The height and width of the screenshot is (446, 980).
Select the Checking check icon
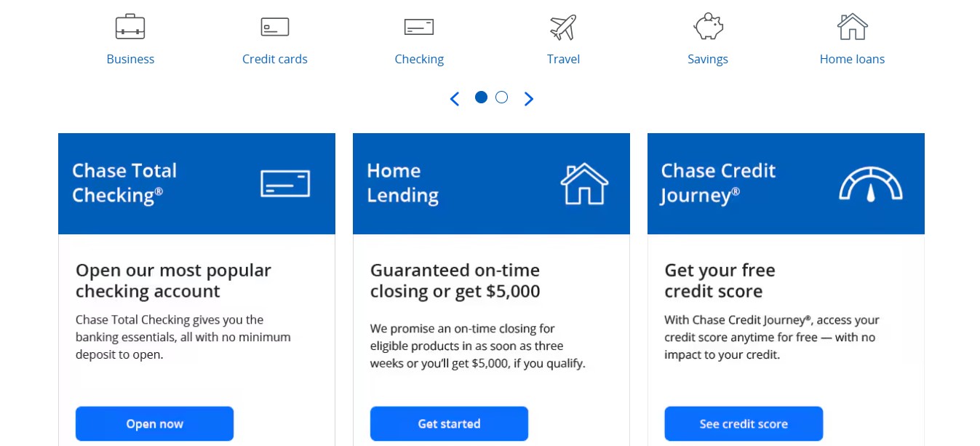pos(419,27)
